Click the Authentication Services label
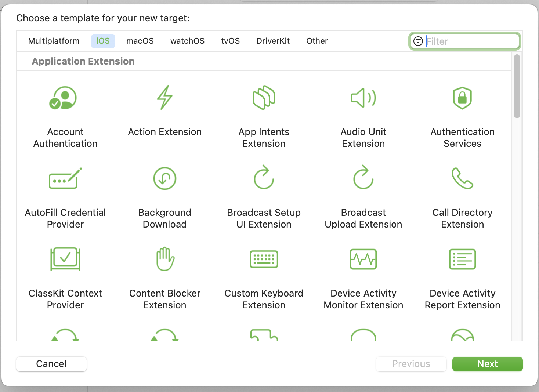This screenshot has width=539, height=392. (x=463, y=138)
